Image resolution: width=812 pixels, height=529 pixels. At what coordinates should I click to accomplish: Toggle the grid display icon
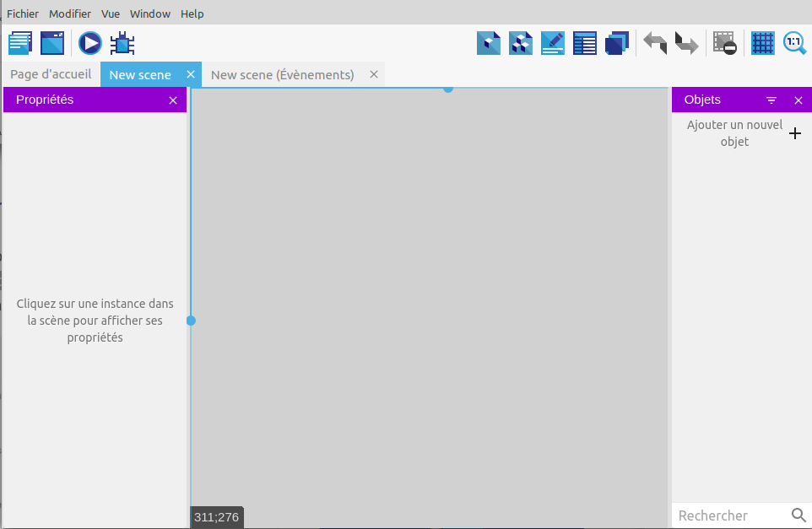click(763, 43)
